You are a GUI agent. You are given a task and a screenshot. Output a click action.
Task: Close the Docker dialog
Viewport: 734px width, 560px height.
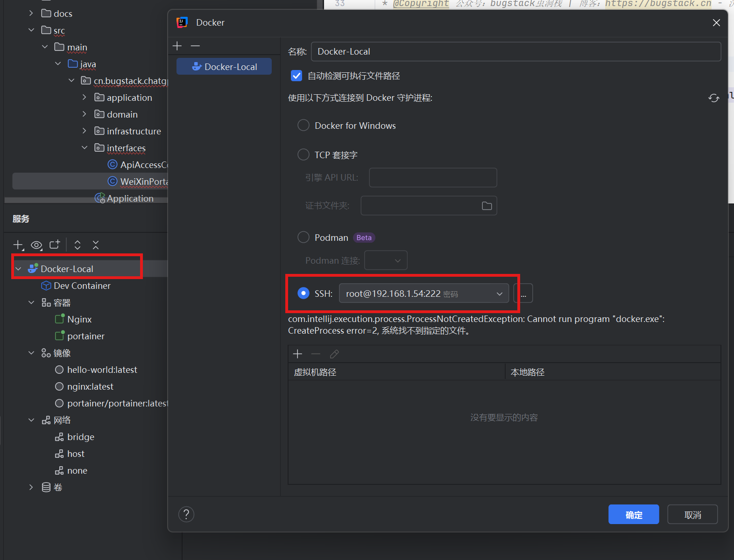click(x=716, y=22)
